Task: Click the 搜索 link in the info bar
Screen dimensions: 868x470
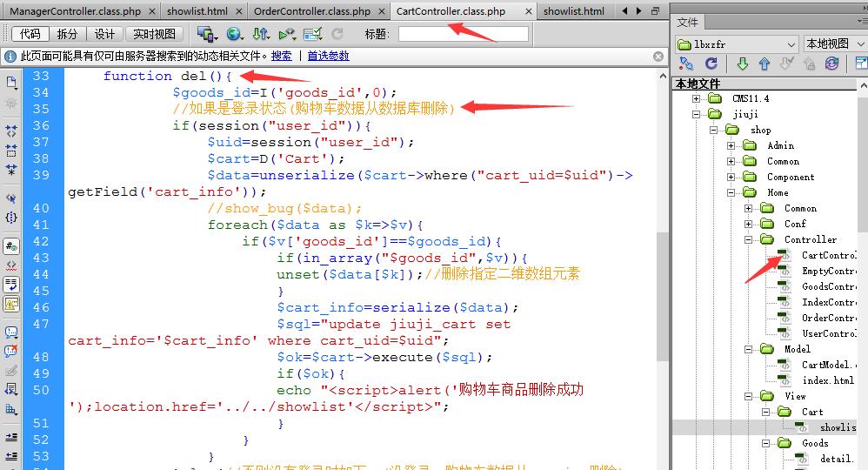Action: click(281, 56)
